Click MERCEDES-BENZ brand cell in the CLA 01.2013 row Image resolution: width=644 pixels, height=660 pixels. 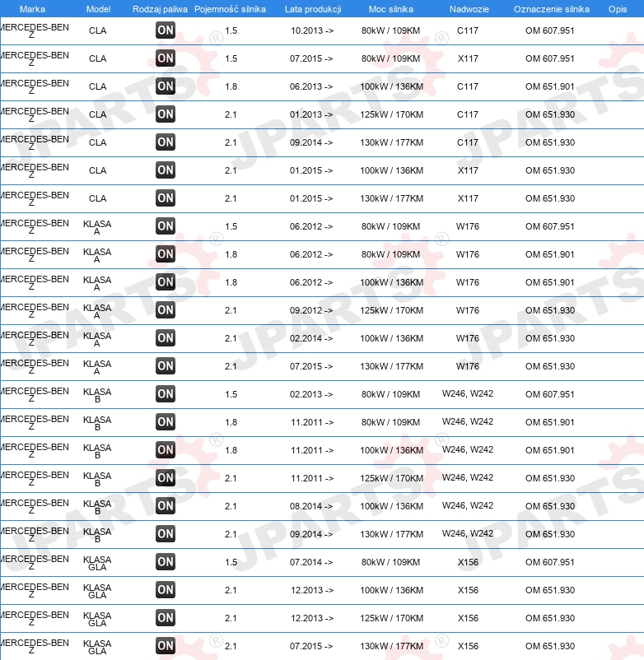pos(35,115)
